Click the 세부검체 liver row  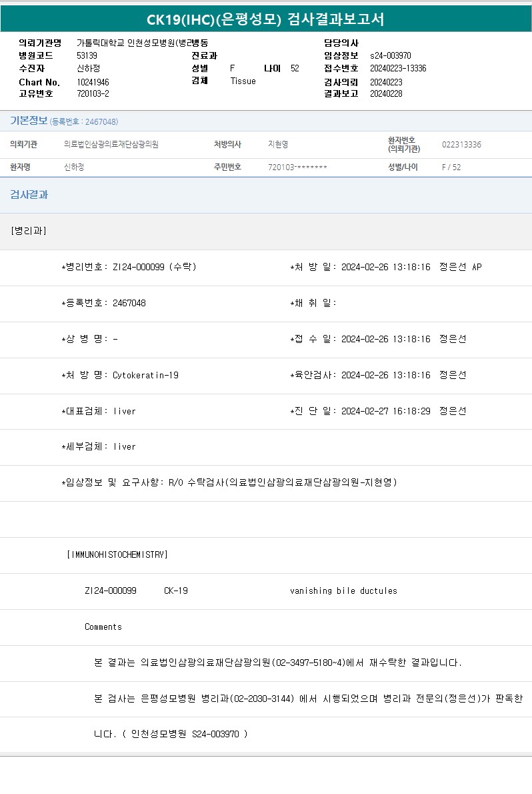[x=99, y=447]
